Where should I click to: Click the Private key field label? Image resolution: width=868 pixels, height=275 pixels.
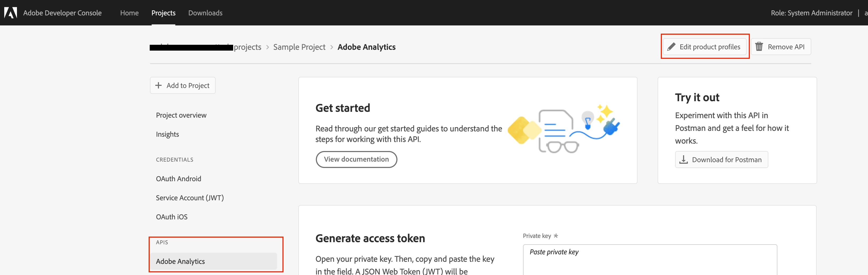point(537,236)
